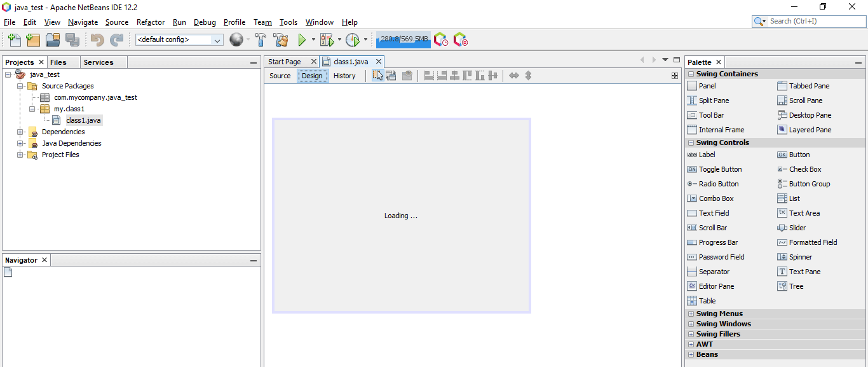Click the Redo arrow icon

pyautogui.click(x=116, y=40)
